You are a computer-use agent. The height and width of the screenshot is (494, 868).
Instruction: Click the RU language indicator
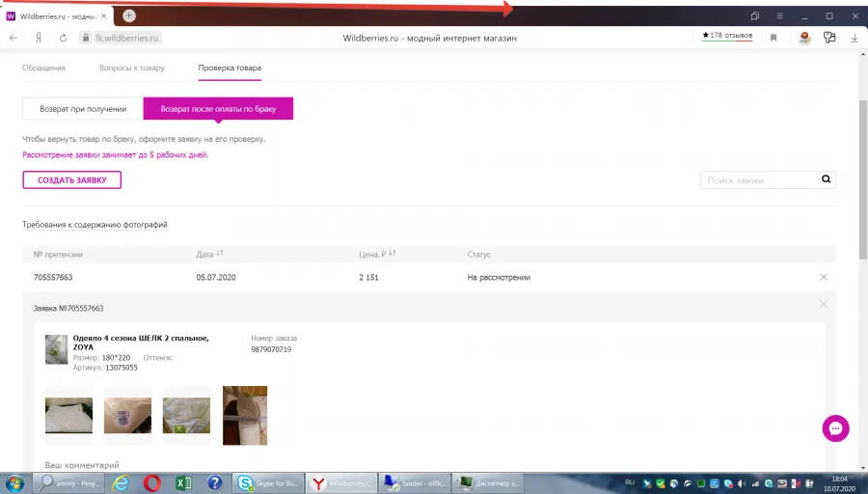point(630,482)
